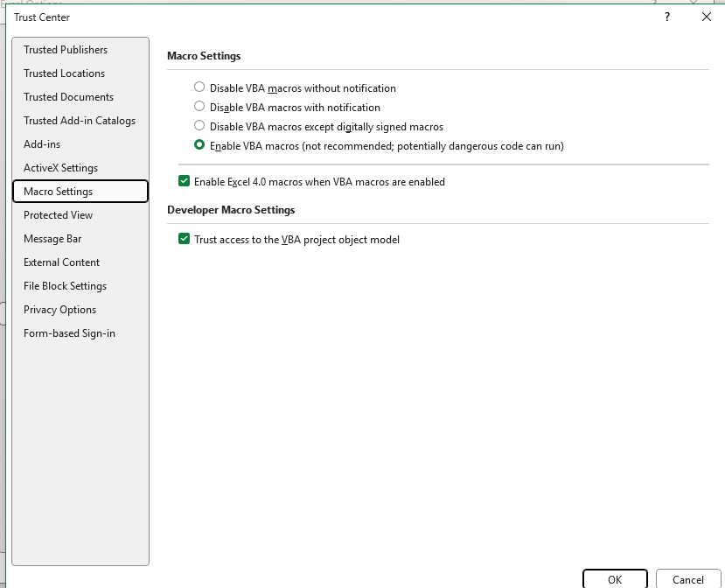Open Trusted Locations section
This screenshot has height=588, width=725.
click(x=80, y=73)
